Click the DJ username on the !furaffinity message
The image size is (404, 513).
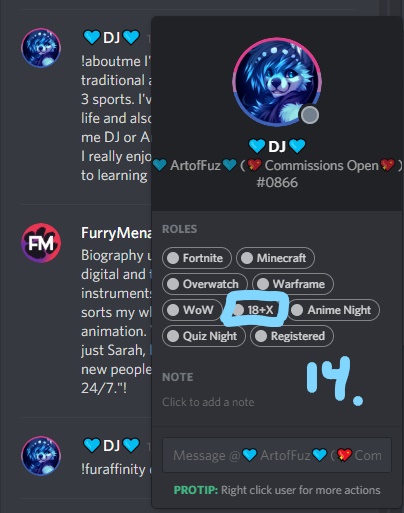click(111, 445)
